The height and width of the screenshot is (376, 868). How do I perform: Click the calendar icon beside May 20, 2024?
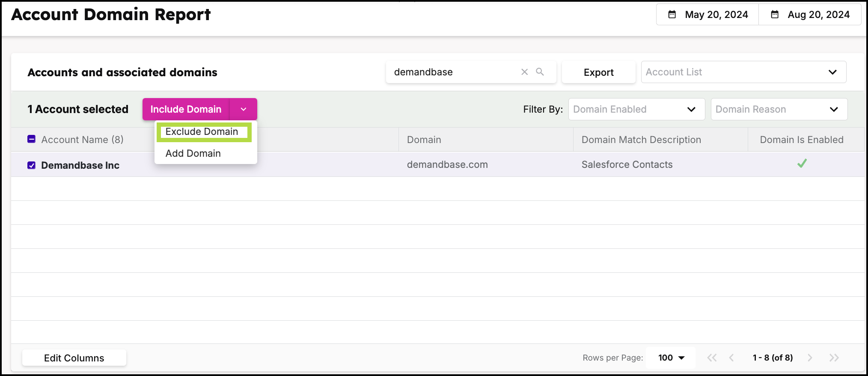point(672,15)
